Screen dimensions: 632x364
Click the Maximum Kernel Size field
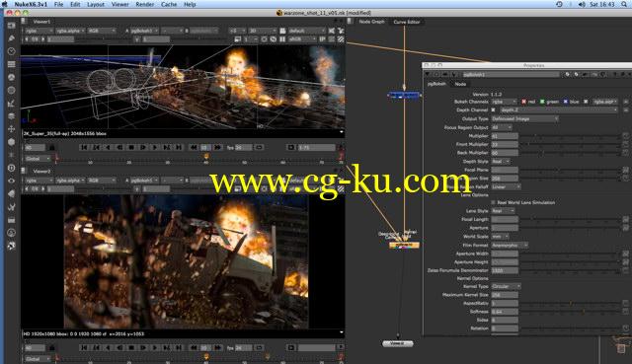(x=505, y=295)
